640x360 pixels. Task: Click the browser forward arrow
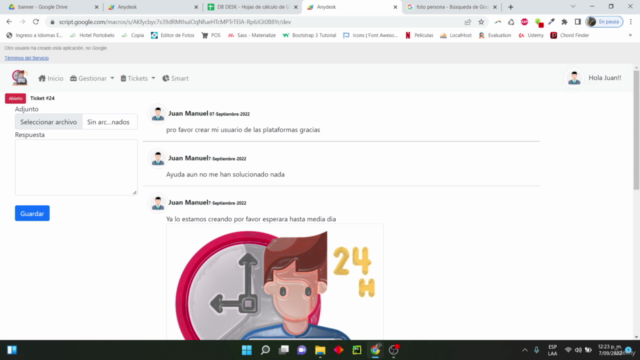click(x=22, y=22)
